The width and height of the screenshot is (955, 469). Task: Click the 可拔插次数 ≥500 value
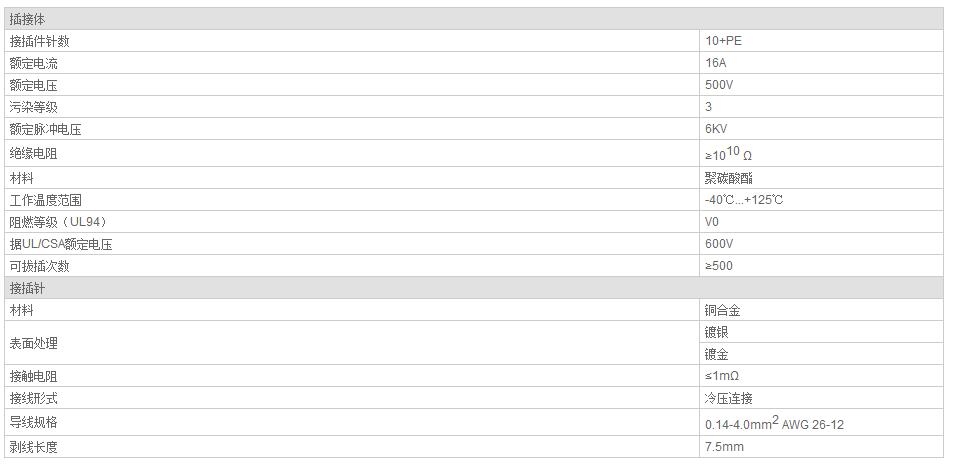pyautogui.click(x=719, y=266)
